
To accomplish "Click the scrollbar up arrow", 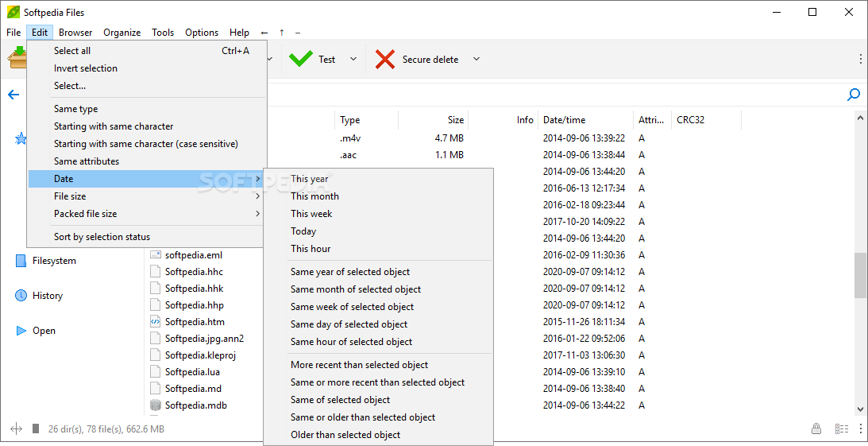I will 861,118.
